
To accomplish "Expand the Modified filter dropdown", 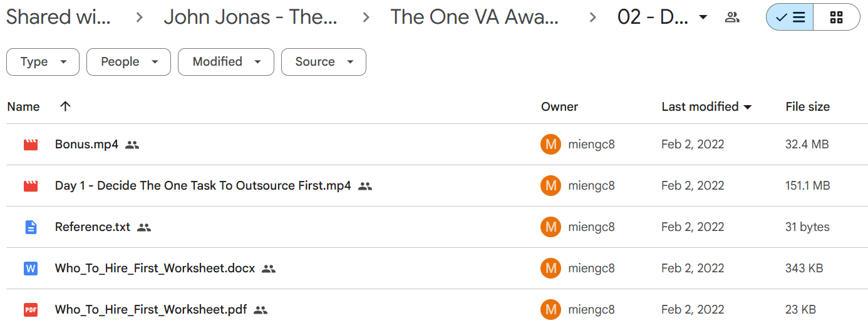I will coord(226,62).
